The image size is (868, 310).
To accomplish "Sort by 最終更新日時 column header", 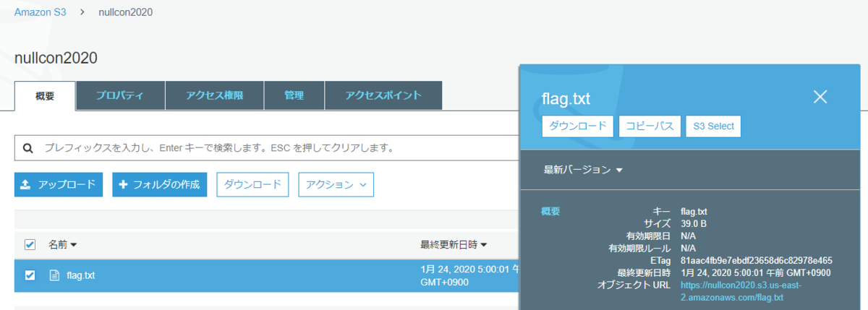I will click(x=454, y=244).
